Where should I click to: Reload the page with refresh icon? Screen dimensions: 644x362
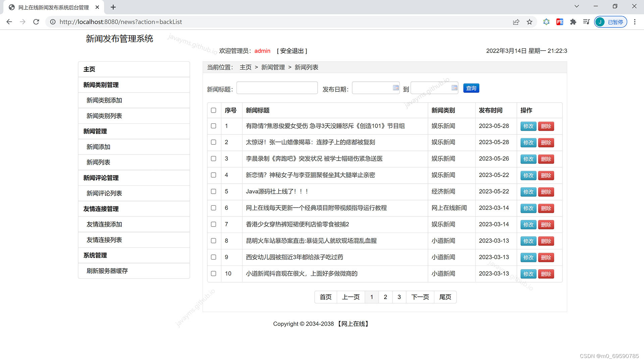(36, 22)
